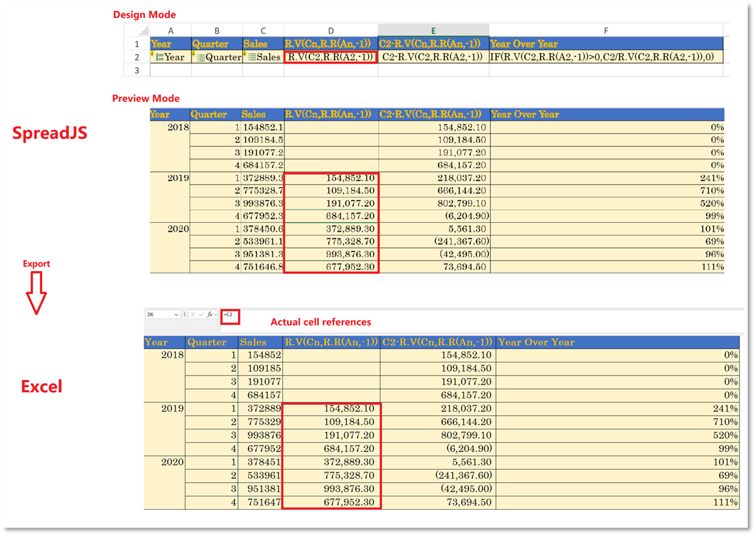Click the fx Insert Function icon

209,314
